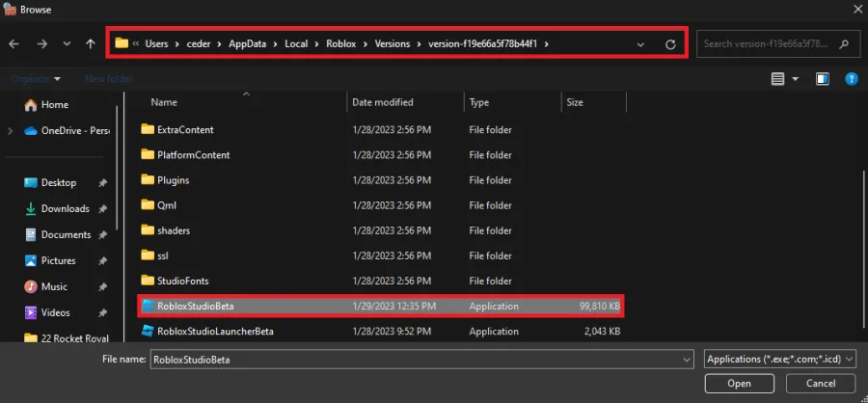Jump to the ceder breadcrumb folder

(199, 44)
